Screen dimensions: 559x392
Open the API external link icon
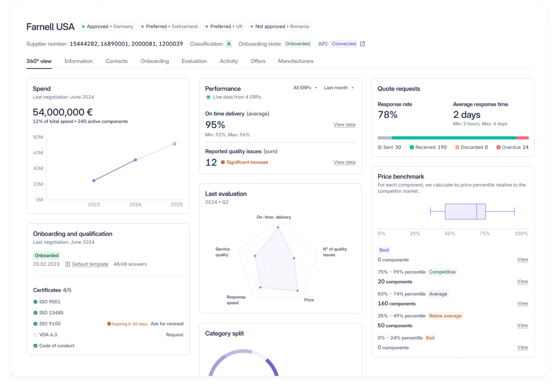tap(362, 44)
